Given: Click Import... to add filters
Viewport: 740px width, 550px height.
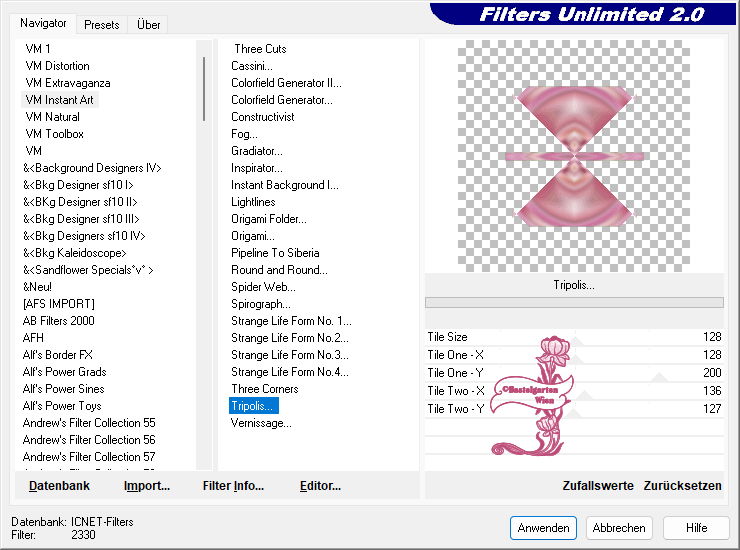Looking at the screenshot, I should [x=147, y=486].
